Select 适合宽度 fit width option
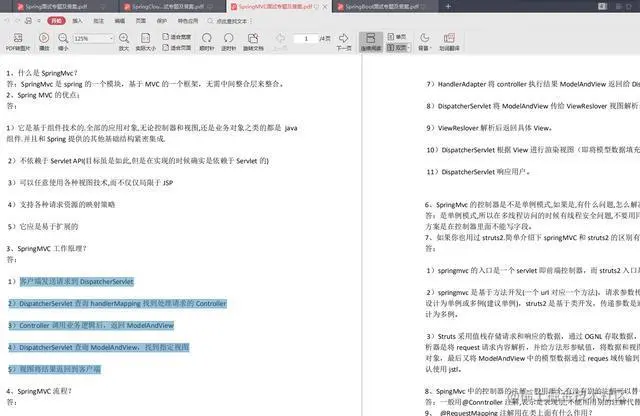Screen dimensions: 640x416 [x=177, y=37]
